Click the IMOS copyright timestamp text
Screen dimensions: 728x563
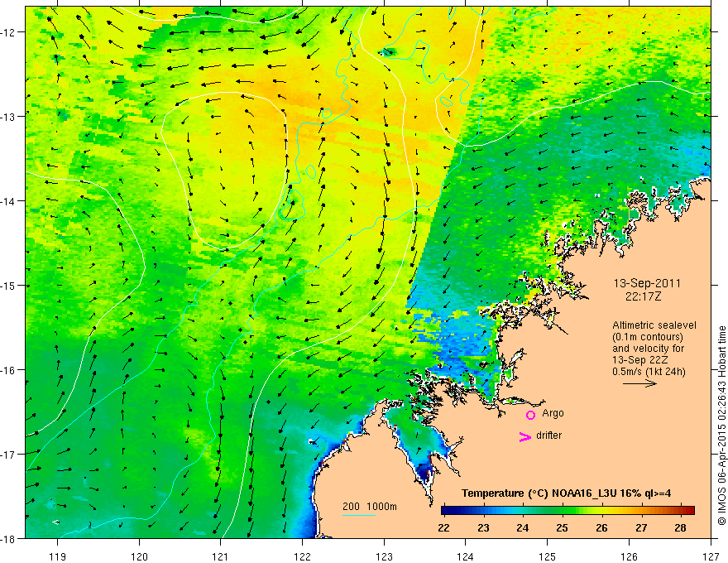[721, 426]
